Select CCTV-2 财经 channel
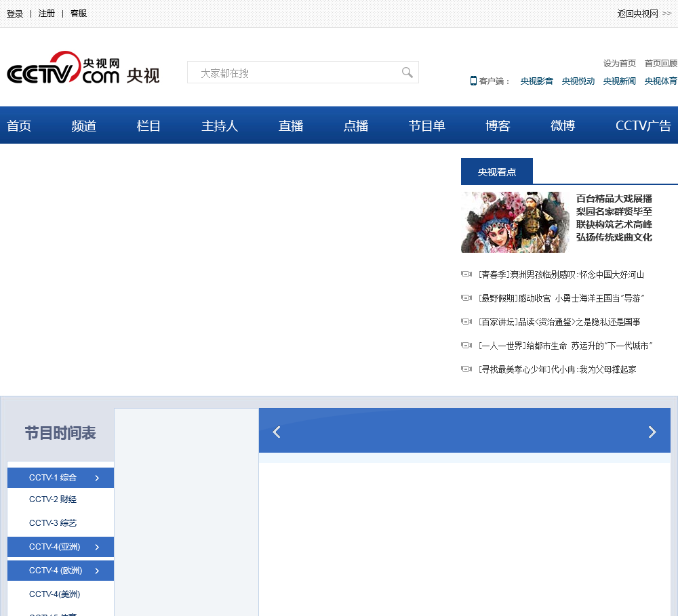Screen dimensions: 678x616 [53, 499]
